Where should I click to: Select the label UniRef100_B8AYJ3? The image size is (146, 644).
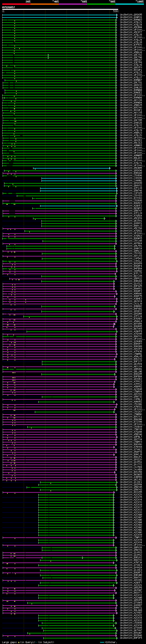(x=131, y=226)
